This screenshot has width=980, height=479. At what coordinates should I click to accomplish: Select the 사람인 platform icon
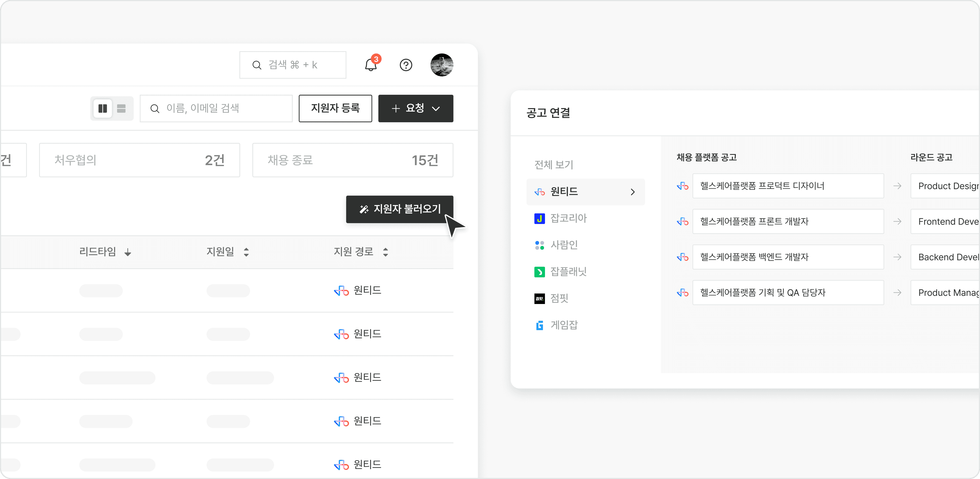(540, 245)
